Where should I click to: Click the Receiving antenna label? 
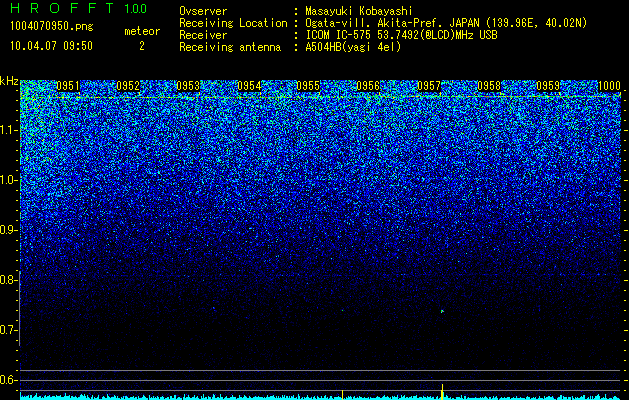pyautogui.click(x=230, y=47)
